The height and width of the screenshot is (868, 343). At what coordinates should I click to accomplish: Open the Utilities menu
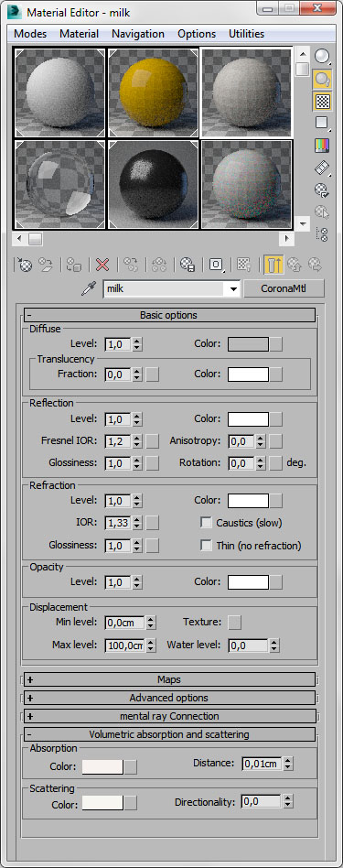coord(247,34)
